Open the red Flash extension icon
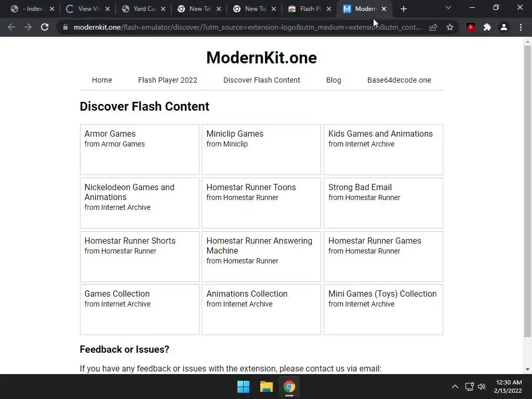 click(x=471, y=27)
